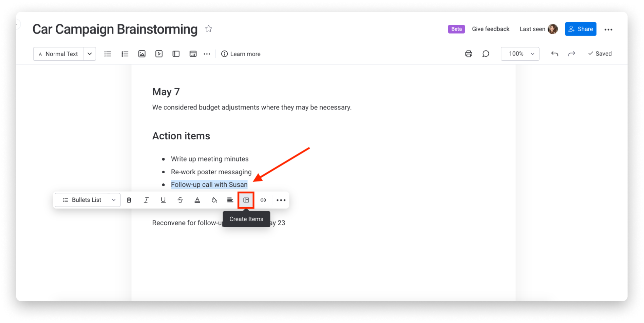Viewport: 644px width, 323px height.
Task: Apply italic to selected text
Action: point(146,200)
